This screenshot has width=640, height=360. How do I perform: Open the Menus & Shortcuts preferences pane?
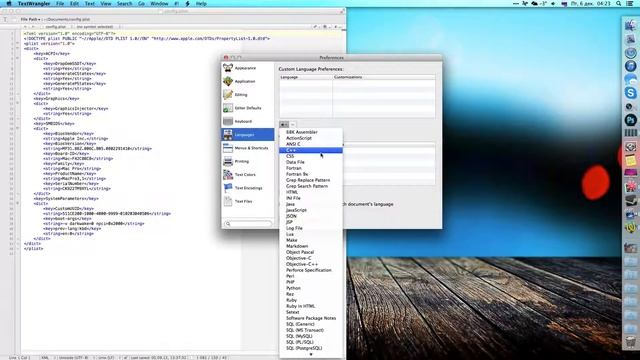click(247, 148)
